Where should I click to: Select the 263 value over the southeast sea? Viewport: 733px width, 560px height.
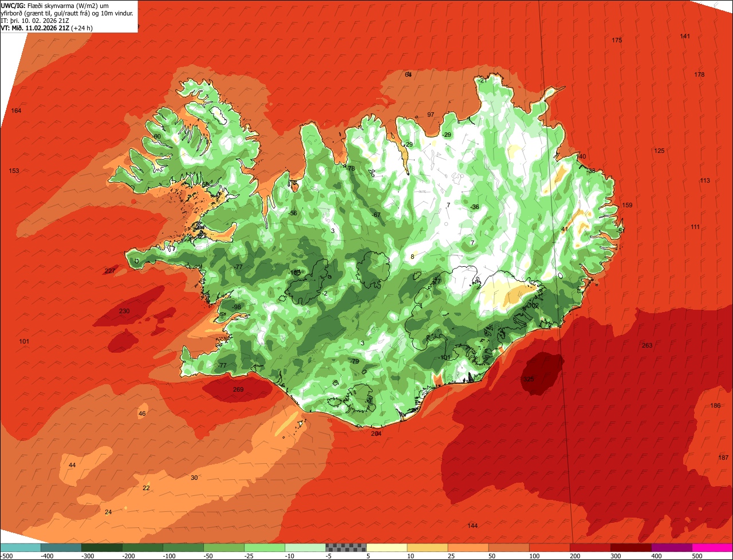pyautogui.click(x=647, y=346)
